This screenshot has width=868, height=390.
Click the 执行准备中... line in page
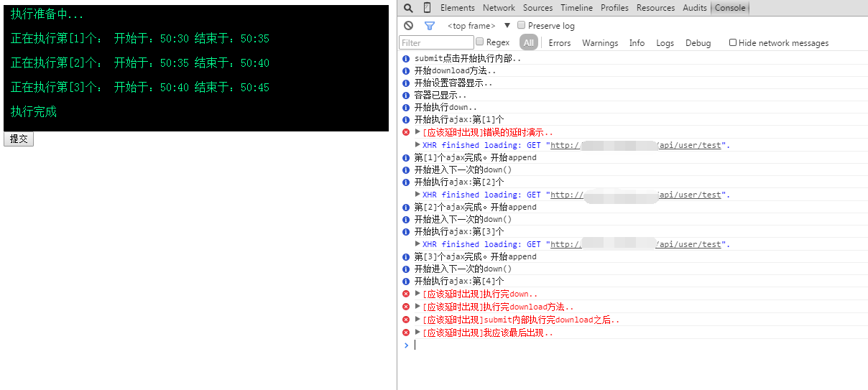click(47, 14)
